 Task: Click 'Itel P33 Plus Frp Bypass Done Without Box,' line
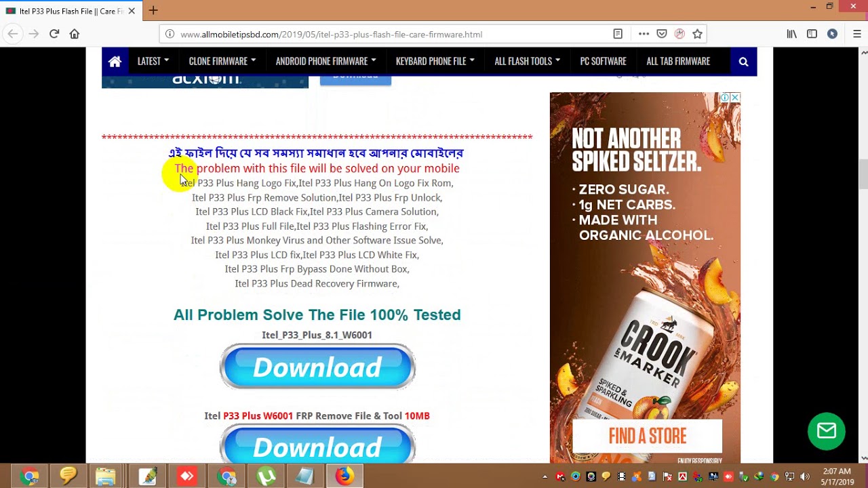point(317,269)
